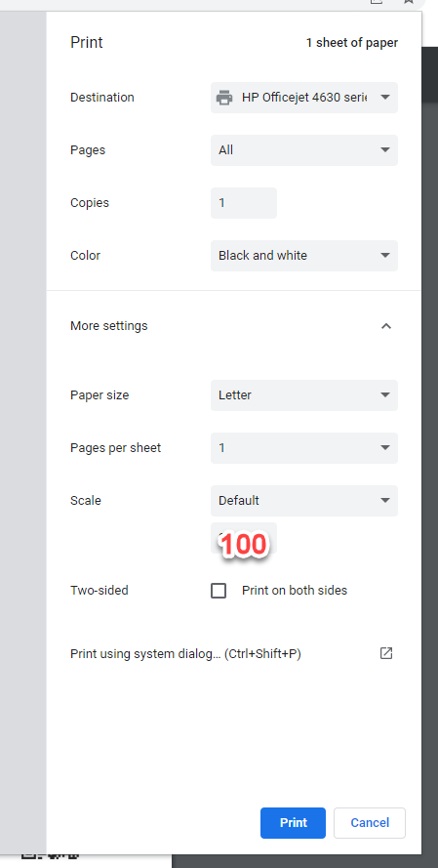Viewport: 438px width, 868px height.
Task: Open the Color dropdown showing Black and white
Action: [x=304, y=256]
